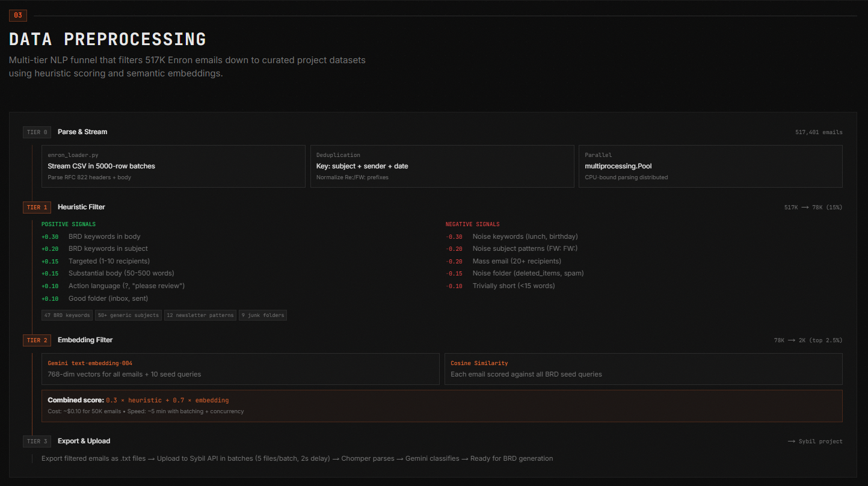Select the 9 junk folders tag
The width and height of the screenshot is (868, 486).
[262, 315]
